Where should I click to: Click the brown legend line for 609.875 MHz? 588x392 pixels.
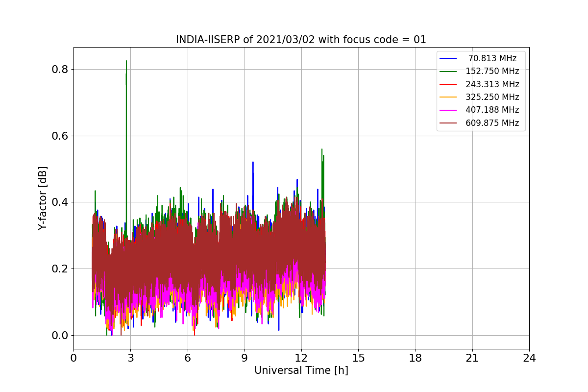click(x=449, y=123)
